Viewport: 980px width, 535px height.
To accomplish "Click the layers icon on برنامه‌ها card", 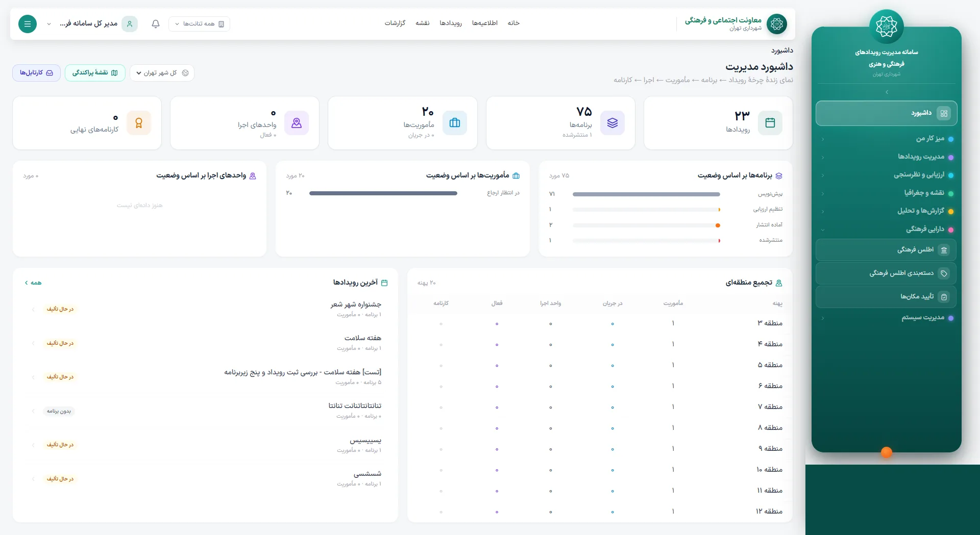I will click(x=612, y=123).
